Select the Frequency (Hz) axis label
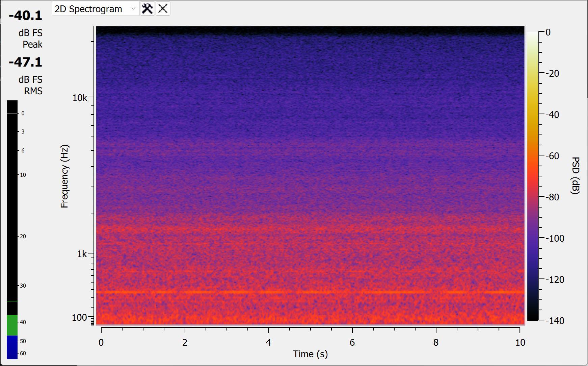Screen dimensions: 588x366 64,176
